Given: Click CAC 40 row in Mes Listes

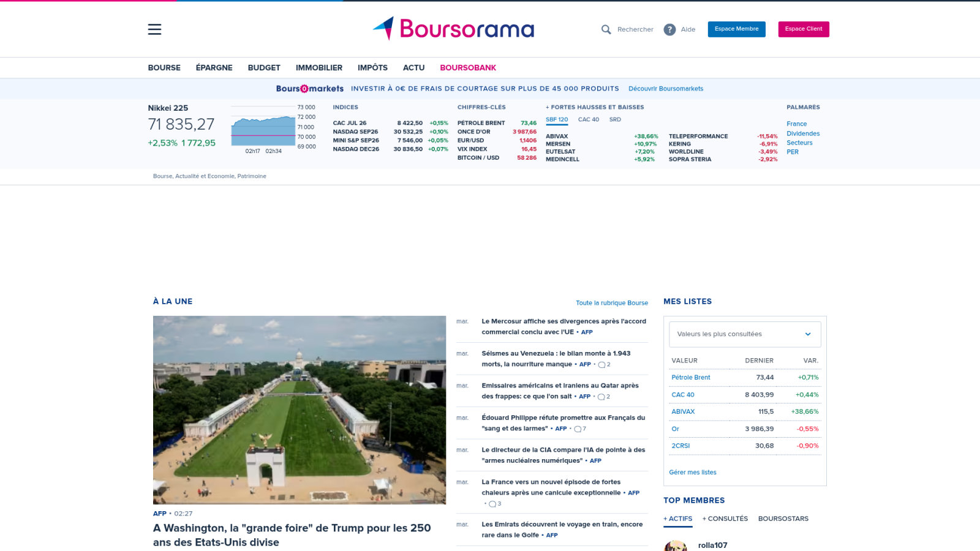Looking at the screenshot, I should click(x=745, y=395).
